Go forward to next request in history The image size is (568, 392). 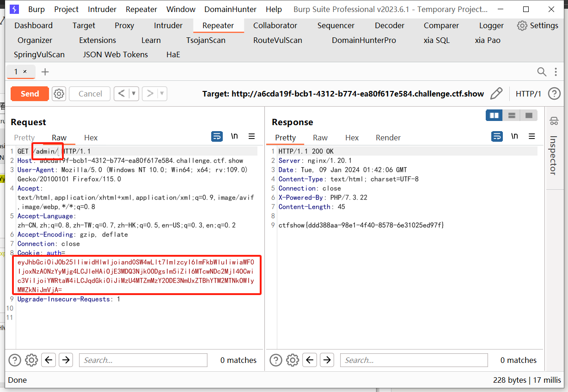click(150, 94)
